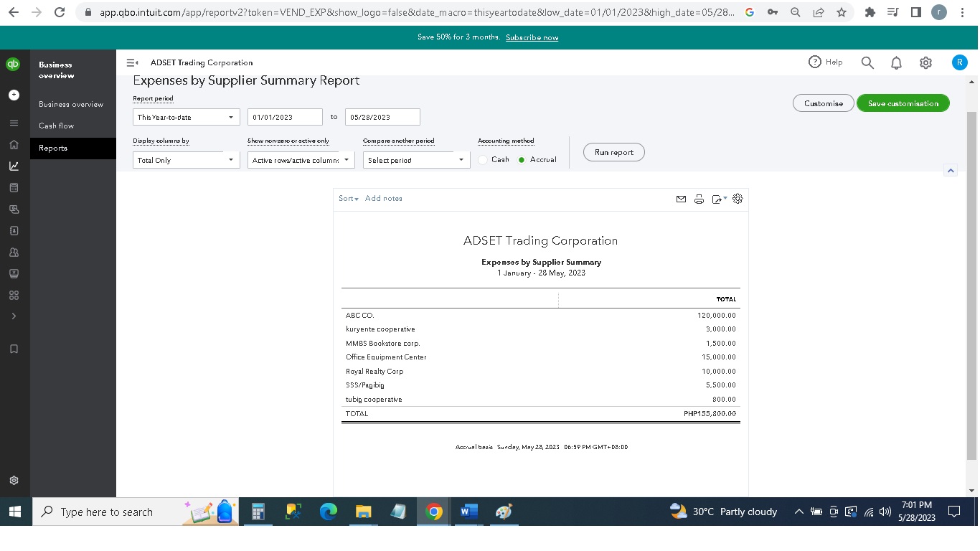Screen dimensions: 980x551
Task: Click the Windows taskbar search box
Action: (x=136, y=512)
